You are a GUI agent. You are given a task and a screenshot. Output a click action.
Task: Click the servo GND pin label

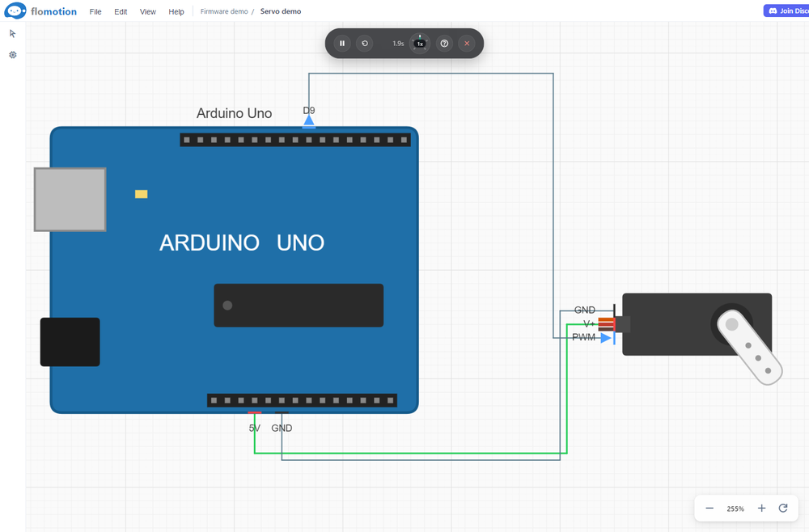click(585, 310)
